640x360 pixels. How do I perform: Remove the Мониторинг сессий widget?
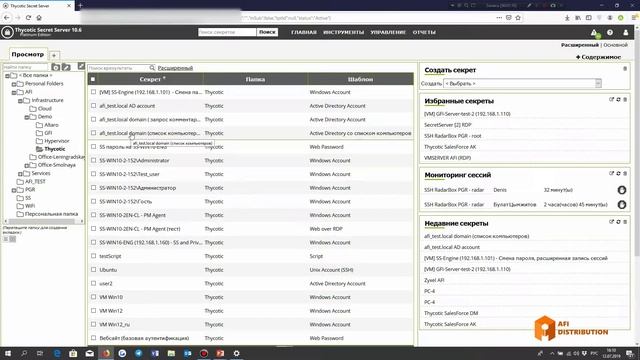click(624, 173)
